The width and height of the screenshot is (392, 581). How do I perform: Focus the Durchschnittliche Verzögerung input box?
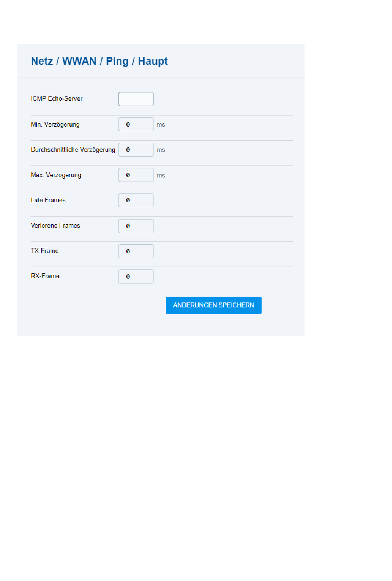[x=136, y=150]
